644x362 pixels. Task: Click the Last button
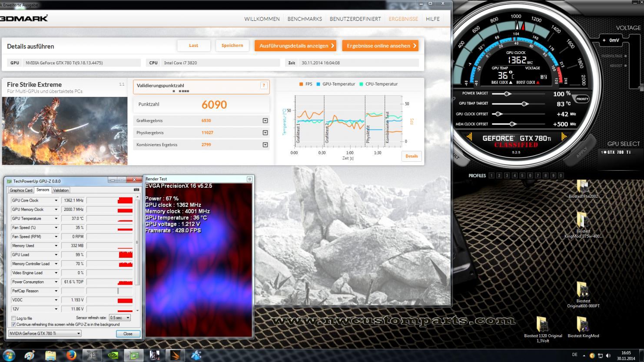(x=194, y=46)
